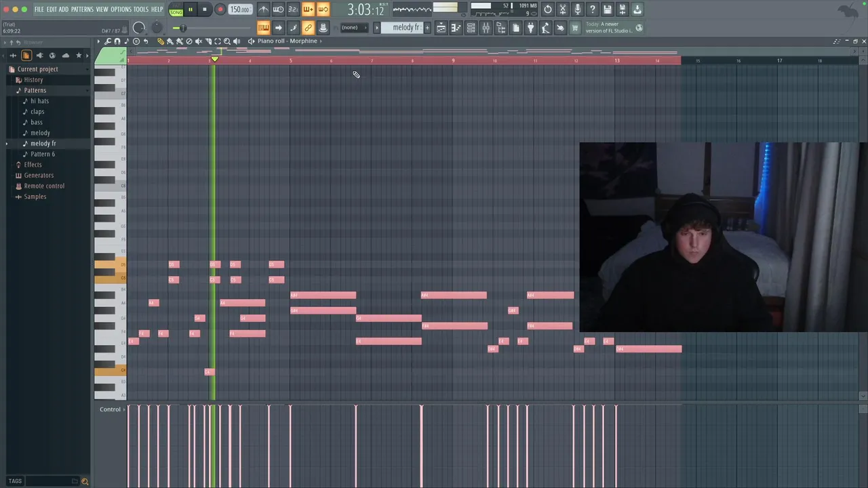Viewport: 868px width, 488px height.
Task: Click the save project floppy icon
Action: [608, 9]
